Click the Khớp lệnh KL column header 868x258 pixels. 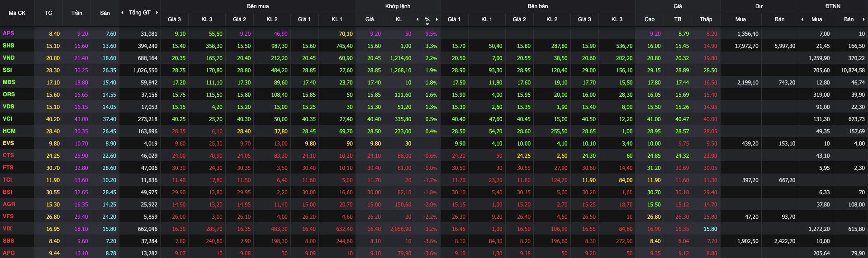pos(398,19)
